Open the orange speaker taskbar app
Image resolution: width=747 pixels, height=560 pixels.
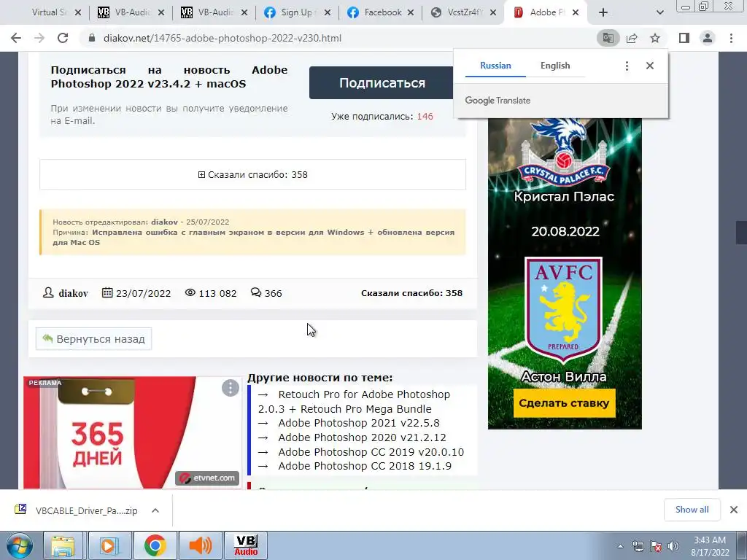[200, 545]
